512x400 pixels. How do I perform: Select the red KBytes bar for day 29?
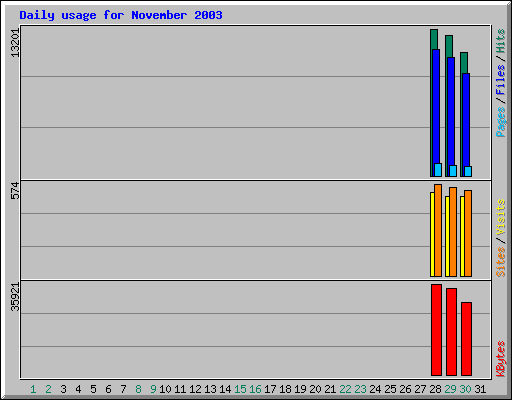[x=451, y=332]
